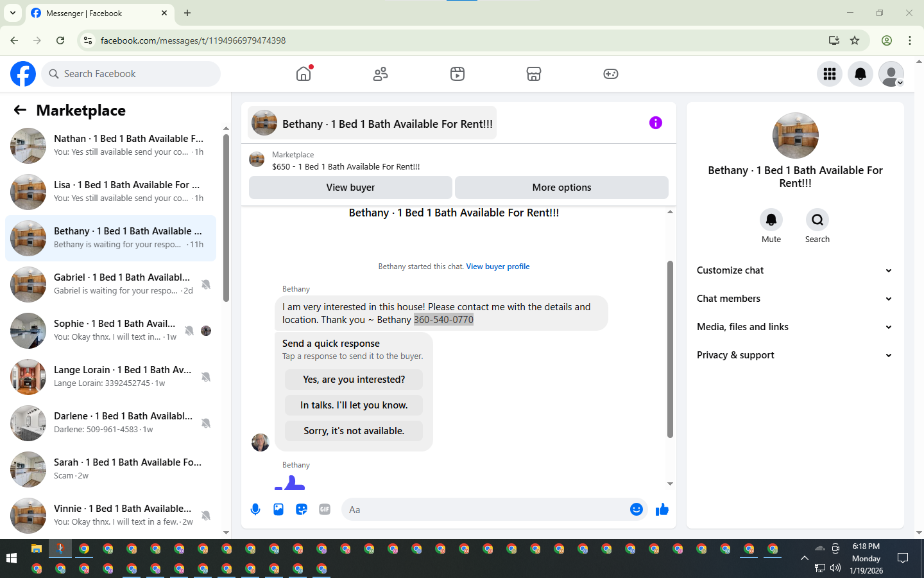Click the muted bell on Darlene chat

tap(206, 423)
